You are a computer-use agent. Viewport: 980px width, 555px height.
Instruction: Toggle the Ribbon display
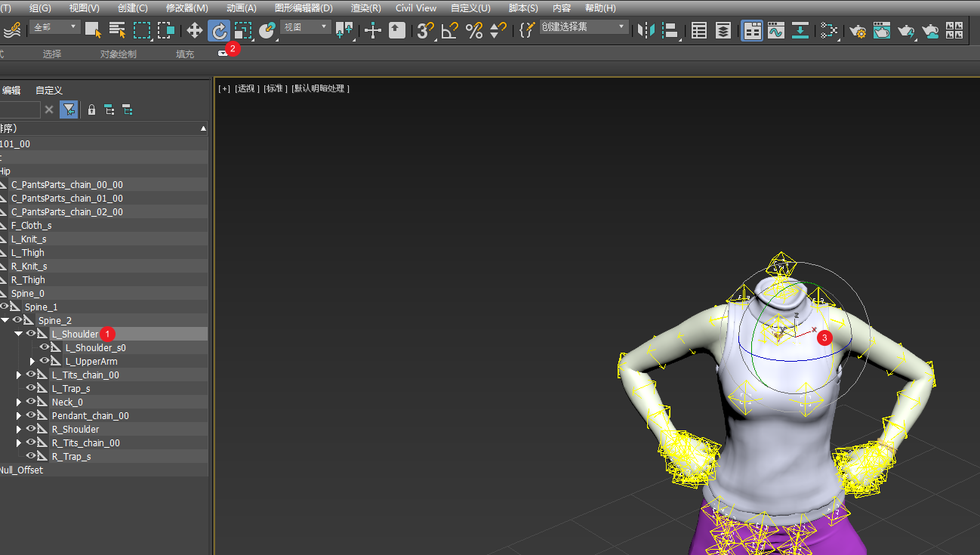752,30
